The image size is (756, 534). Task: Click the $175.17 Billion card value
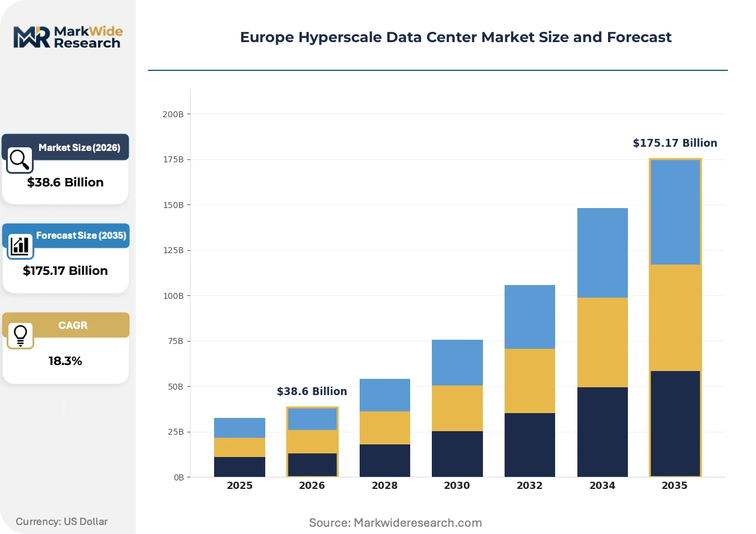click(66, 271)
